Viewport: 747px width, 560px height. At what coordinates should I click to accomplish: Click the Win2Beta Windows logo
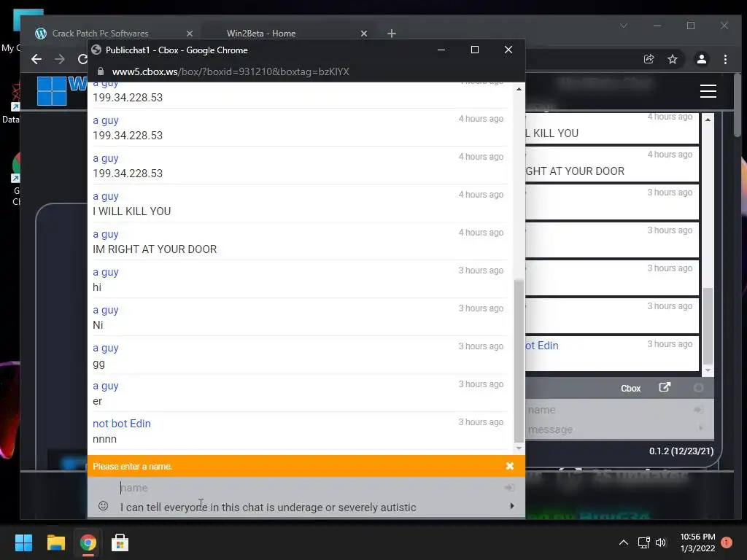[52, 91]
